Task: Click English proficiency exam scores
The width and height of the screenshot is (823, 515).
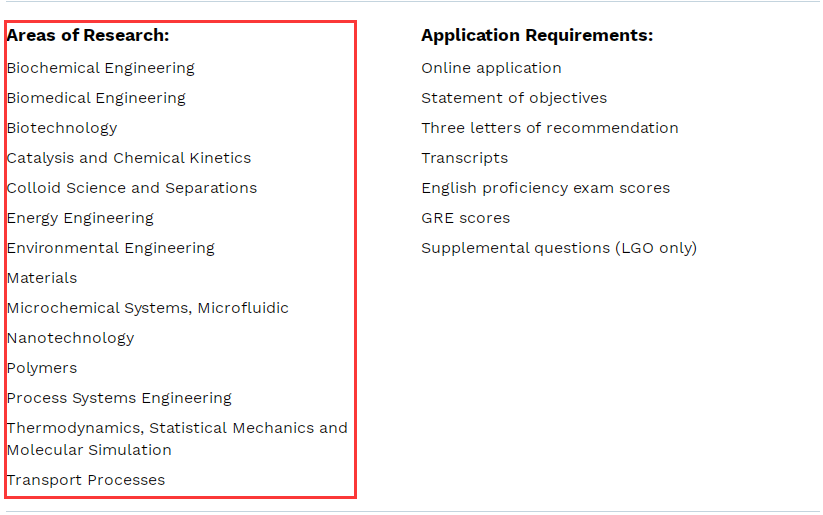Action: 545,188
